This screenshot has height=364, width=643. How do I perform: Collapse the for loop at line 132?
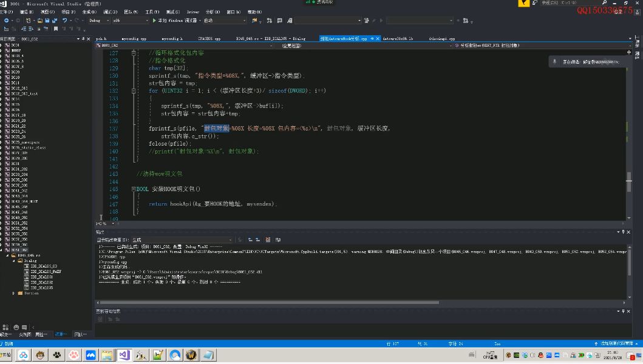(x=134, y=91)
